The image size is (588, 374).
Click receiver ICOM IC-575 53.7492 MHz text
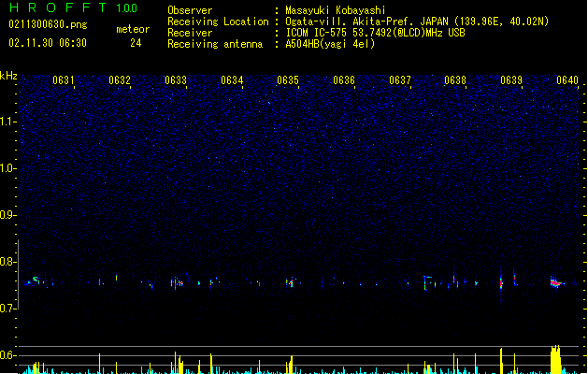pos(376,33)
